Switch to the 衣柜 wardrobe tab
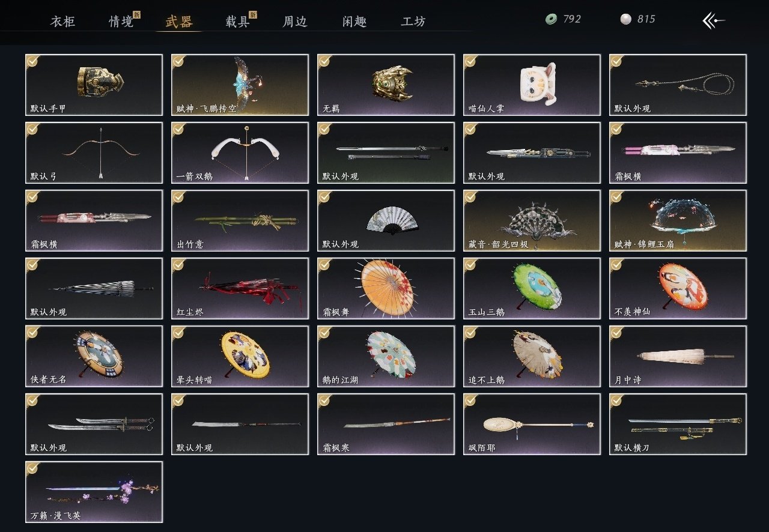Image resolution: width=769 pixels, height=532 pixels. point(62,22)
